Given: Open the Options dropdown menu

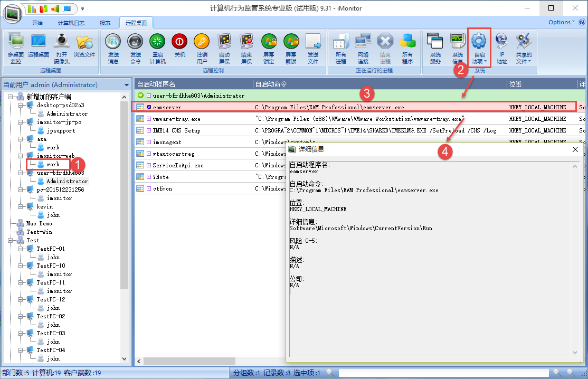Looking at the screenshot, I should point(562,22).
